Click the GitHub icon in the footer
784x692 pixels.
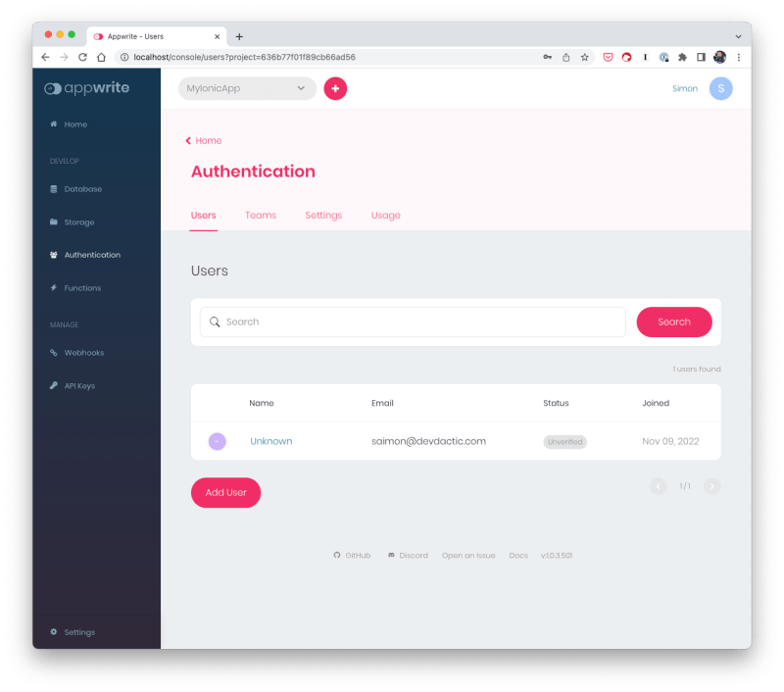pos(336,555)
